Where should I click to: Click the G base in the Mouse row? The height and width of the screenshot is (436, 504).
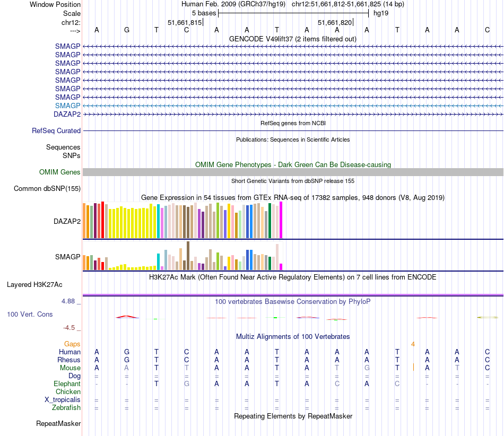tap(367, 368)
